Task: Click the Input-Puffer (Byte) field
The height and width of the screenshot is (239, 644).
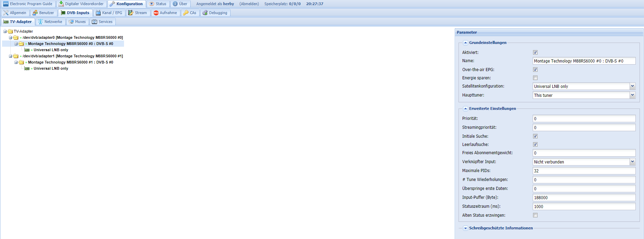Action: click(x=584, y=197)
